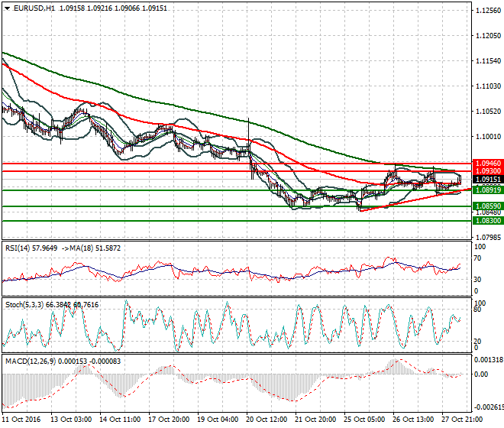Screen dimensions: 504x428
Task: Click the 1.11540 price scale value
Action: 488,61
